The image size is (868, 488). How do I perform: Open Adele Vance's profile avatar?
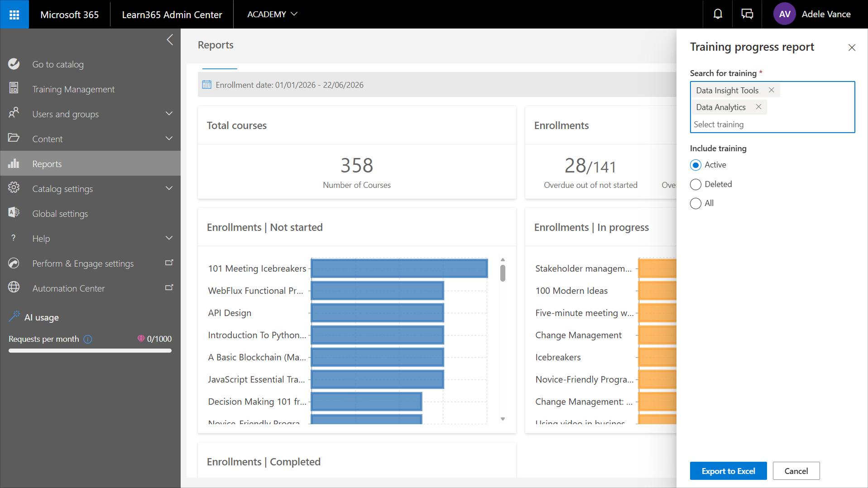785,14
